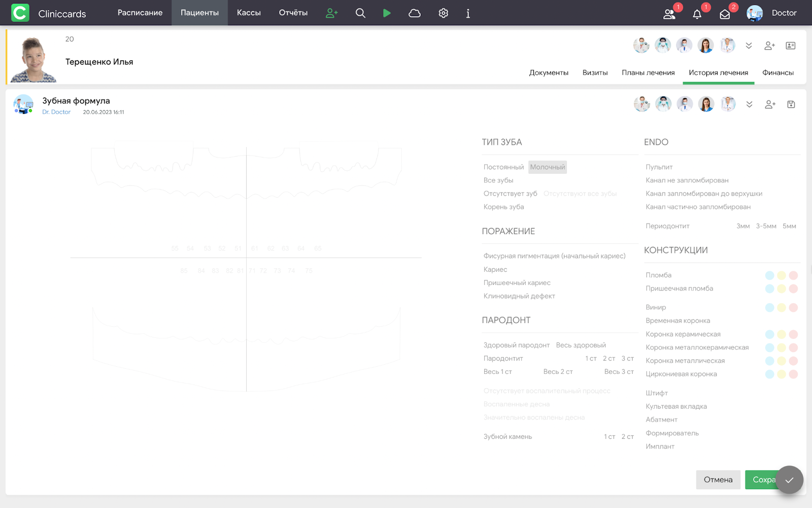Select yellow swatch for Винир

point(782,307)
